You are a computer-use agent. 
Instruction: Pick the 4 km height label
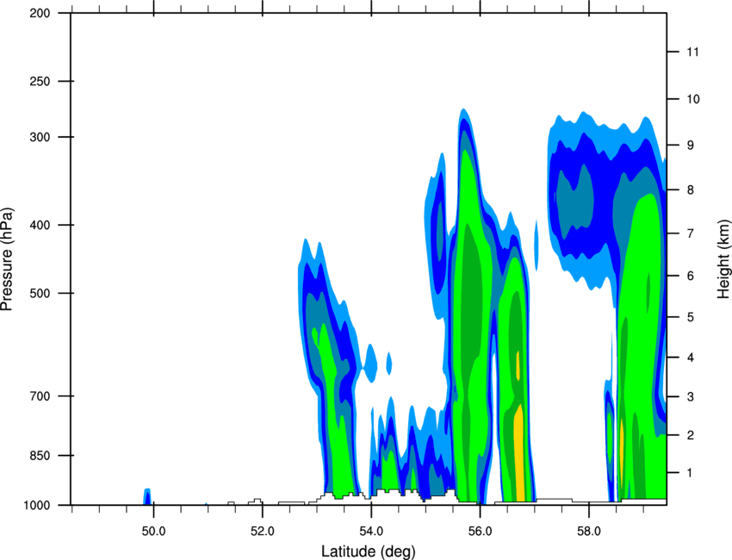pyautogui.click(x=690, y=358)
